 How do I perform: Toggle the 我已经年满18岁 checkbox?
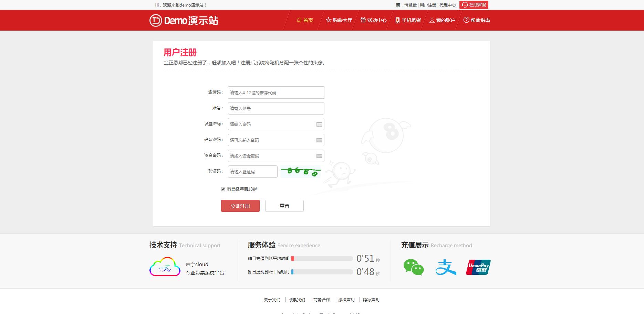point(223,189)
